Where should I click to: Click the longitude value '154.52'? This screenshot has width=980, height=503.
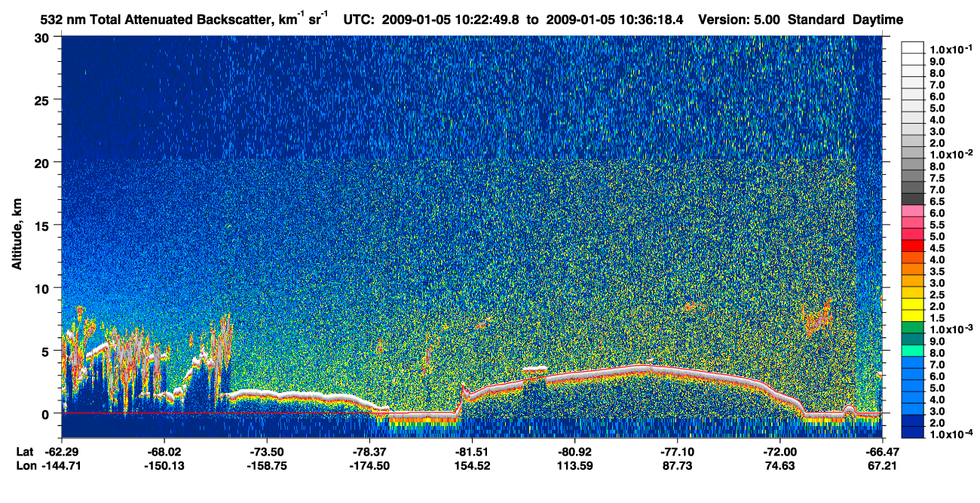click(x=473, y=466)
